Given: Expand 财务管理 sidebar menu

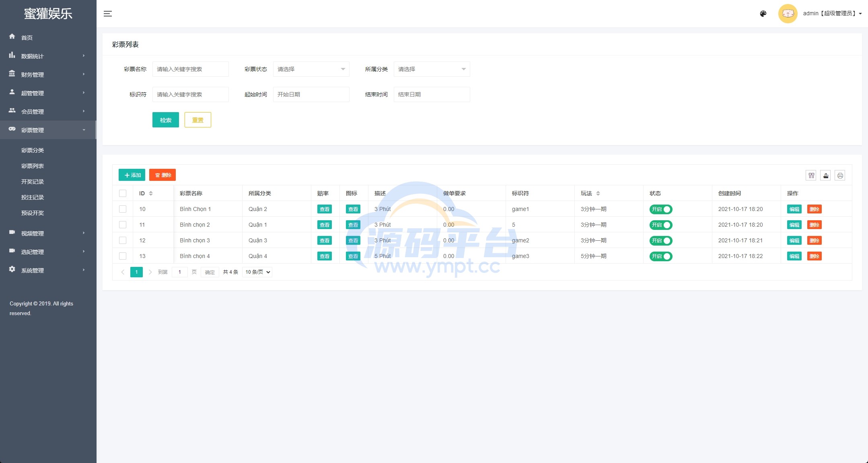Looking at the screenshot, I should pyautogui.click(x=48, y=74).
